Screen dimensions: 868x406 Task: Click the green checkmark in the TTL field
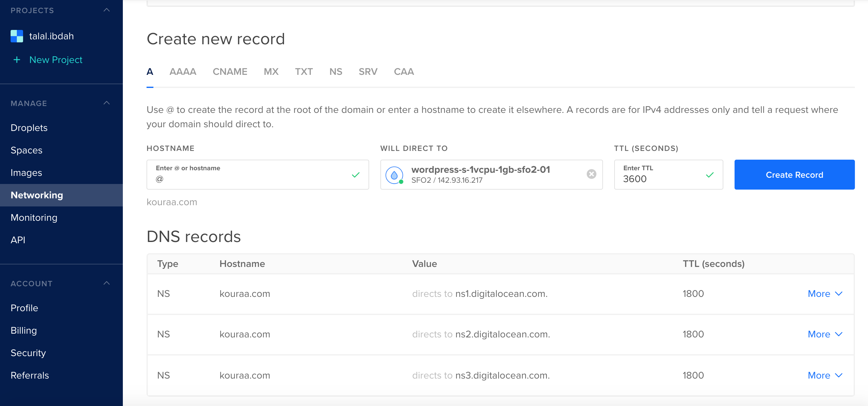point(710,175)
